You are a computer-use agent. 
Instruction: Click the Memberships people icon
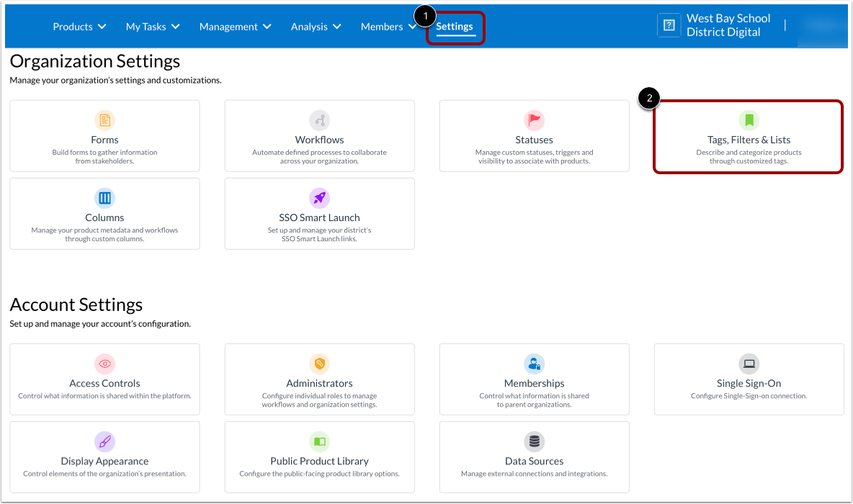click(x=534, y=364)
